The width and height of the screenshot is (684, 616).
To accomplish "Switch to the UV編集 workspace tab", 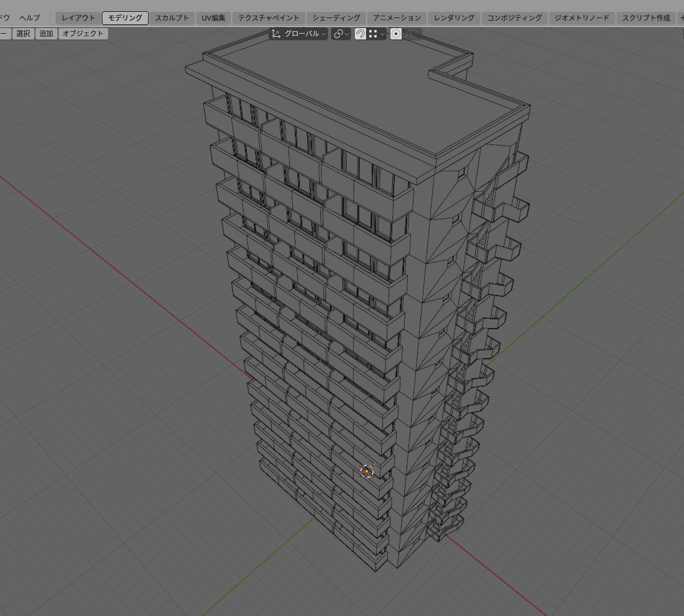I will pyautogui.click(x=213, y=18).
